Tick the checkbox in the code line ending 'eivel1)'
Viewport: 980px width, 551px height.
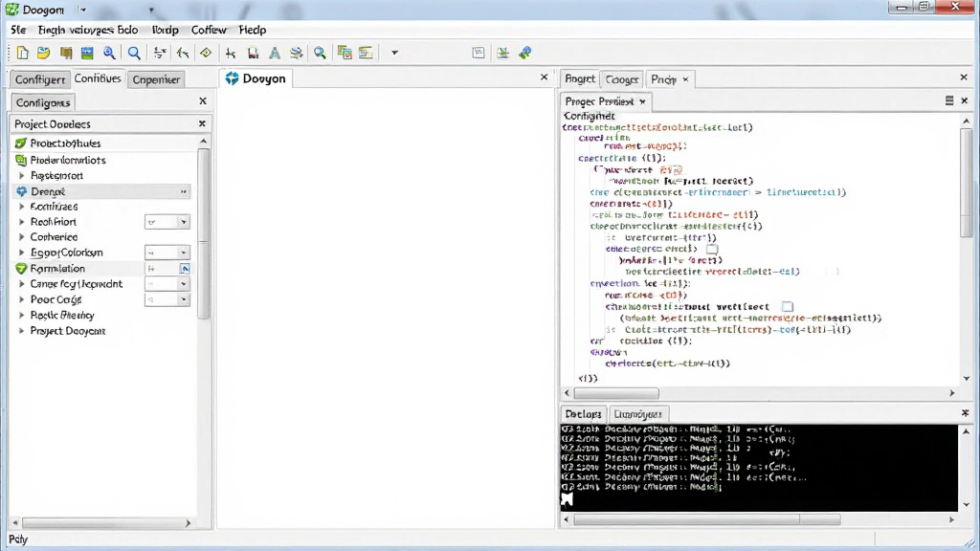point(712,250)
